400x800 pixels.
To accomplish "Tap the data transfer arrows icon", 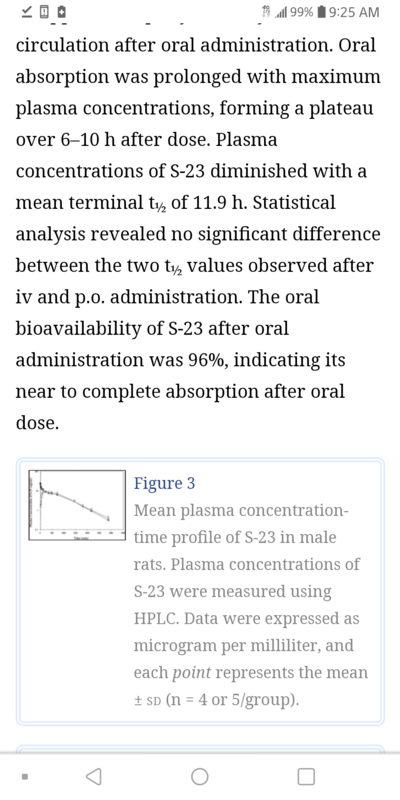I will (x=265, y=11).
